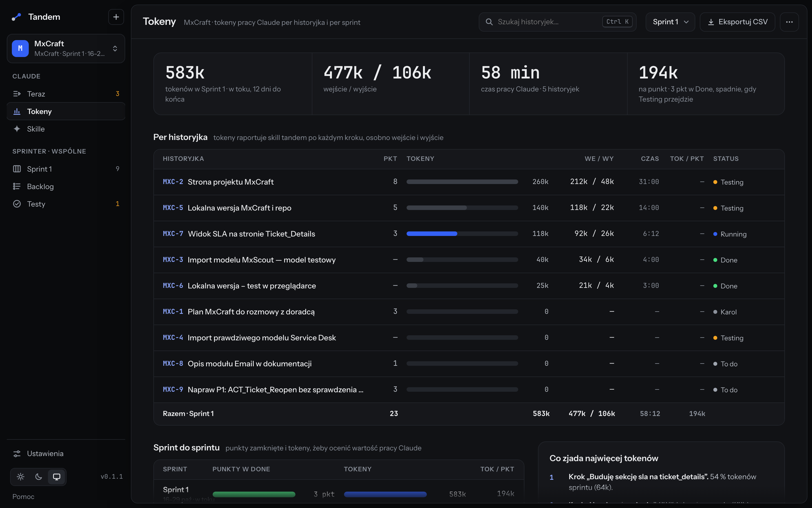Switch to light theme sun icon
The height and width of the screenshot is (508, 812).
click(x=21, y=476)
